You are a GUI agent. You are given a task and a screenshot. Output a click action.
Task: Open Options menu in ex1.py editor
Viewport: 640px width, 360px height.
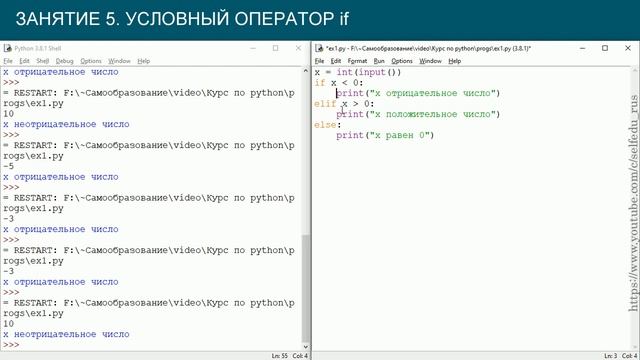coord(402,61)
